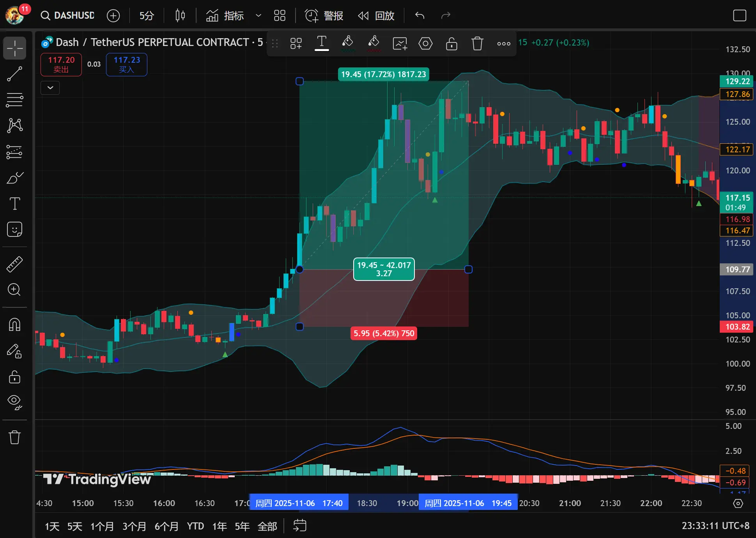756x538 pixels.
Task: Toggle the magnet snap mode
Action: pyautogui.click(x=14, y=324)
